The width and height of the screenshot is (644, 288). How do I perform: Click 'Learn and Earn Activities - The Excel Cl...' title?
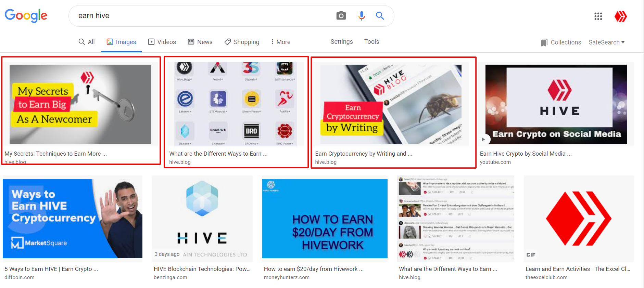click(x=578, y=269)
